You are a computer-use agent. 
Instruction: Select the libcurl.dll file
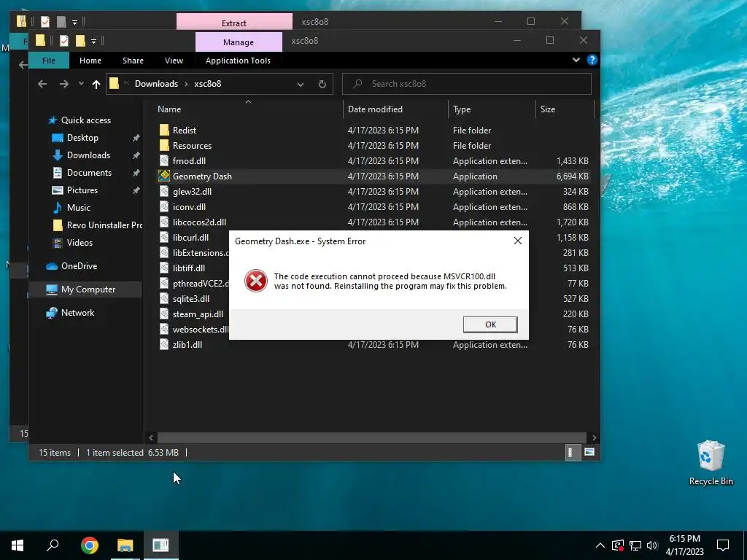[190, 237]
